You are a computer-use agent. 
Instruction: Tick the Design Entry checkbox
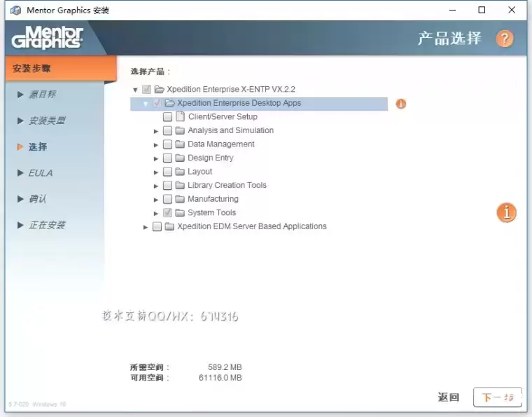pyautogui.click(x=167, y=158)
